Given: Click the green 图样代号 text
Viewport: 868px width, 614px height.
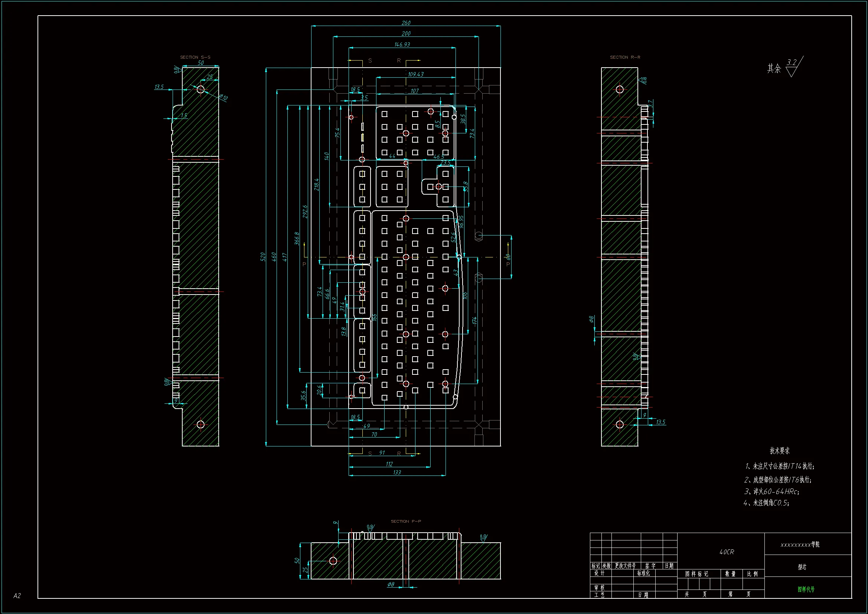Looking at the screenshot, I should [806, 589].
